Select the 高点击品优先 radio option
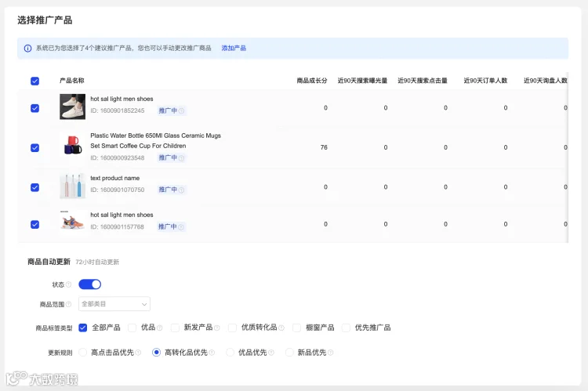 (83, 353)
